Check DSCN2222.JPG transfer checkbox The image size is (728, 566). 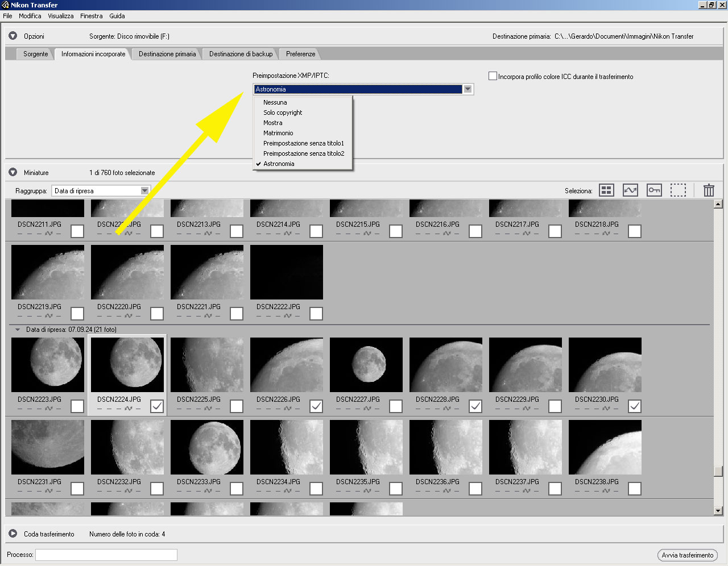click(x=316, y=314)
